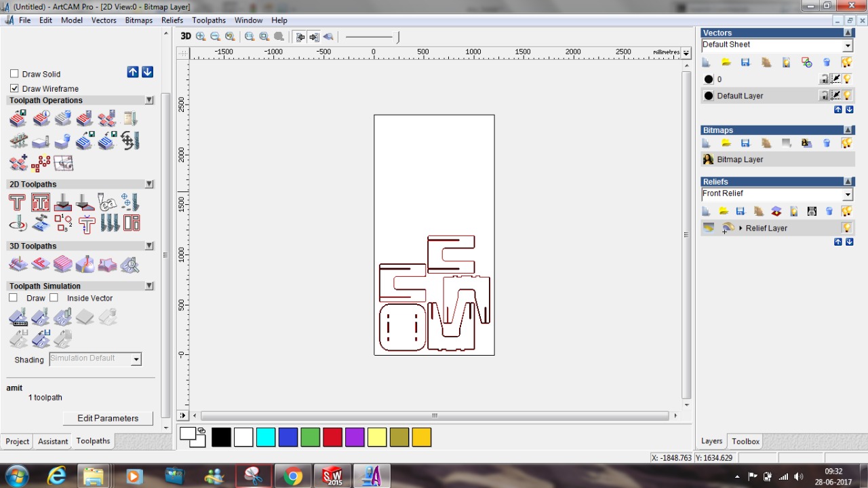Switch to the Project tab
Image resolution: width=868 pixels, height=488 pixels.
(17, 441)
